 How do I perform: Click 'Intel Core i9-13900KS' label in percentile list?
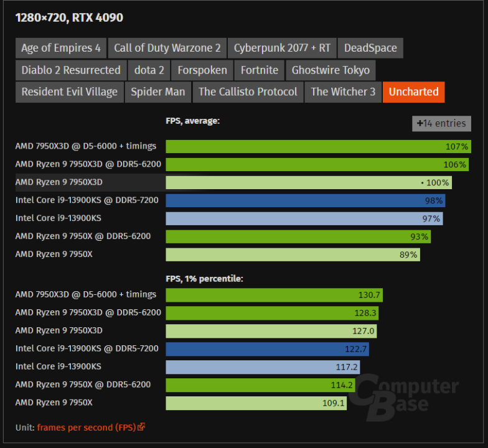click(59, 366)
